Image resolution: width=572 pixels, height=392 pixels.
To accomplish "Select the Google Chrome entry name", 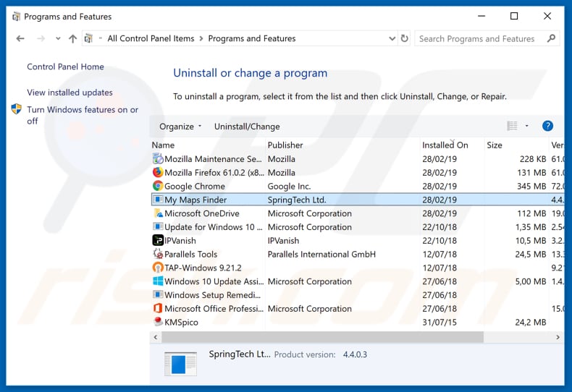I will point(195,186).
